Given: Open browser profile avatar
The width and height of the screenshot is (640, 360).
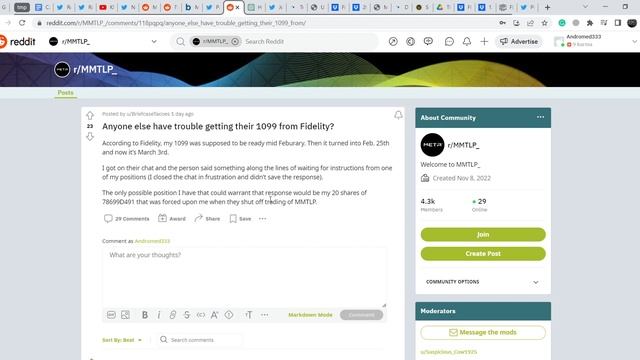Looking at the screenshot, I should click(632, 23).
